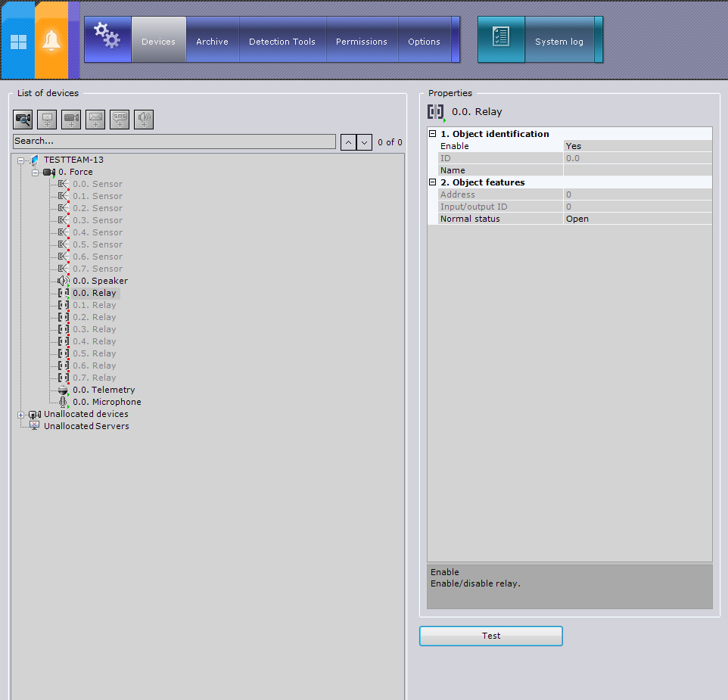Click the device Search input field
The image size is (728, 700).
(x=174, y=142)
